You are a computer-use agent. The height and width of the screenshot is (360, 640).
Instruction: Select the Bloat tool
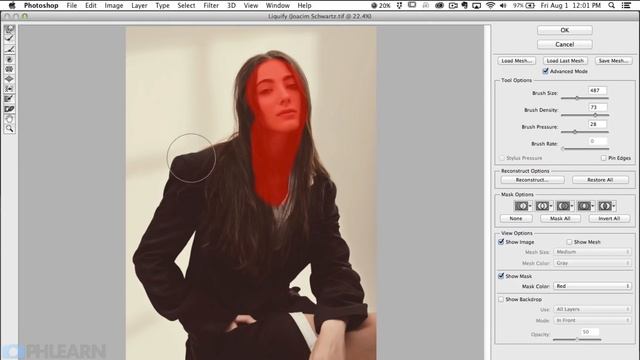pos(9,79)
